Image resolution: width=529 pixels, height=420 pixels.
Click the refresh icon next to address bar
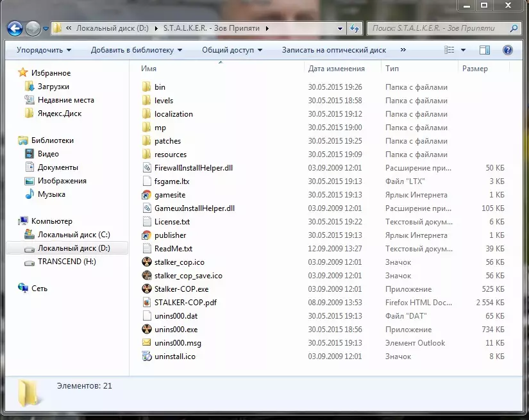coord(354,28)
